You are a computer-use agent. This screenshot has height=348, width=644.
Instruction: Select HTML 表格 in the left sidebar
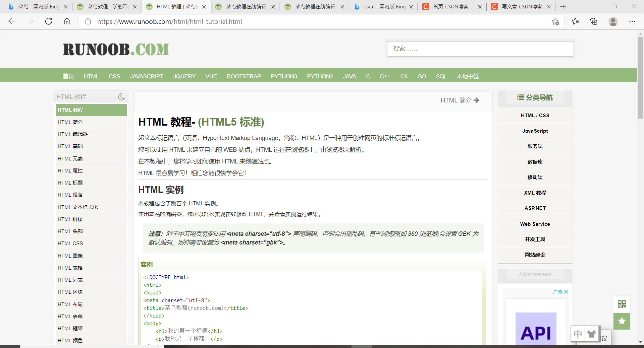[70, 268]
